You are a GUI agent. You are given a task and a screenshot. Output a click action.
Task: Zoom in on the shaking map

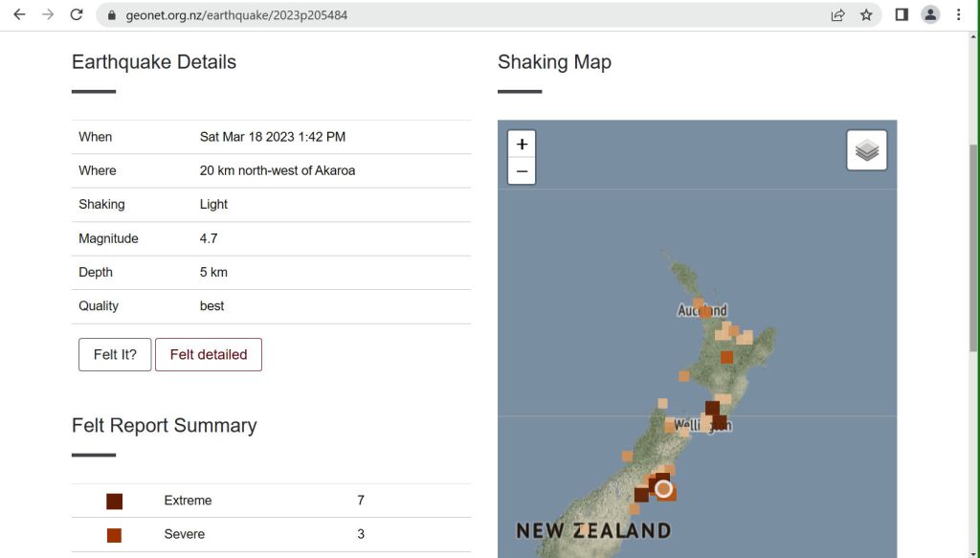pos(522,145)
